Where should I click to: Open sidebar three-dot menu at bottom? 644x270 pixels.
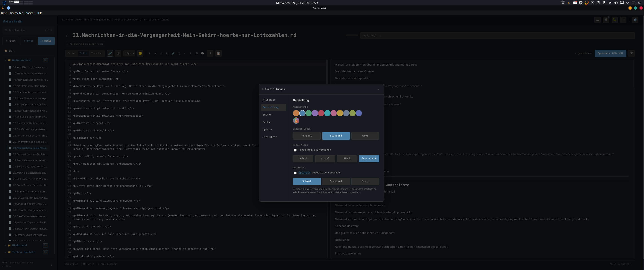coord(51,265)
